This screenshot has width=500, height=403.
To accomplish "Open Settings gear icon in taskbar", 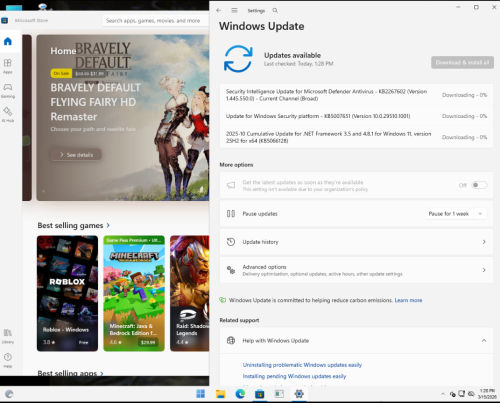I will [x=299, y=394].
